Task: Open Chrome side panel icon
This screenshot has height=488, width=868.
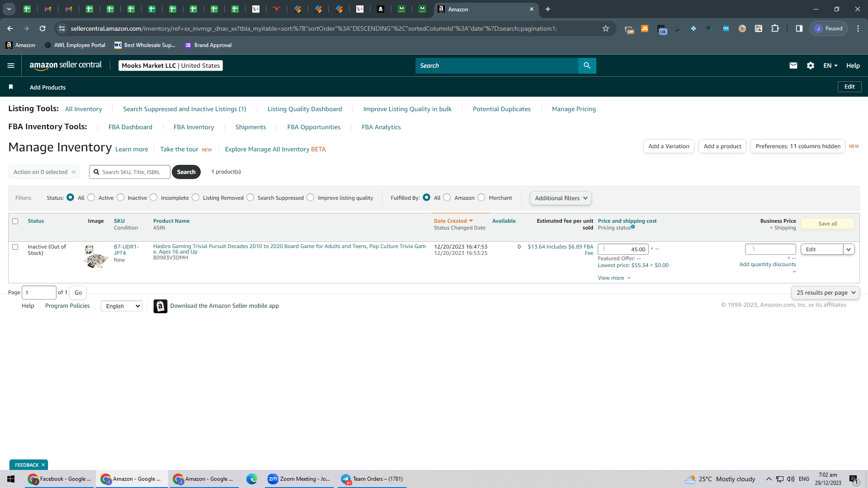Action: [799, 28]
